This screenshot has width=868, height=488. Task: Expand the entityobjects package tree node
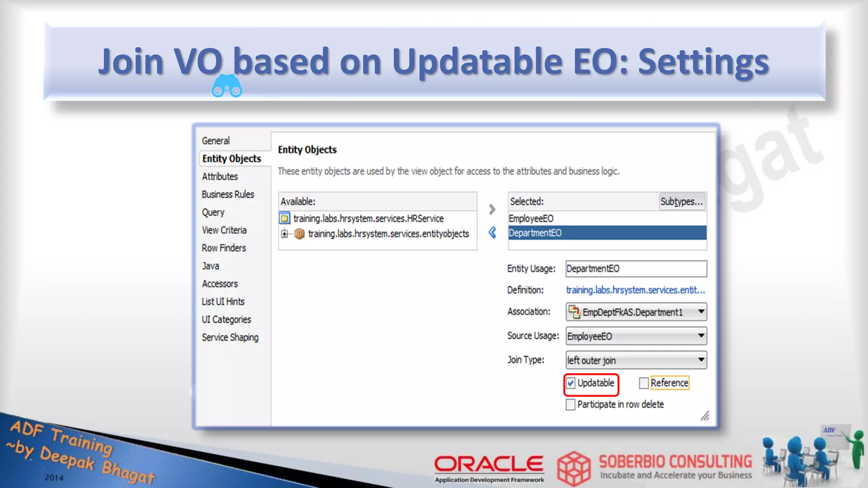click(x=284, y=234)
